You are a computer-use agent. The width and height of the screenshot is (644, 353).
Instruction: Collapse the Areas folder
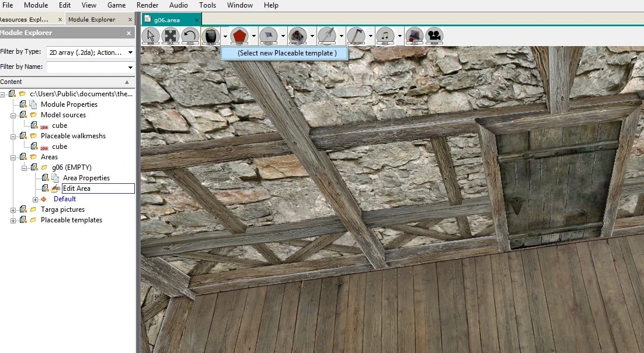[x=13, y=157]
